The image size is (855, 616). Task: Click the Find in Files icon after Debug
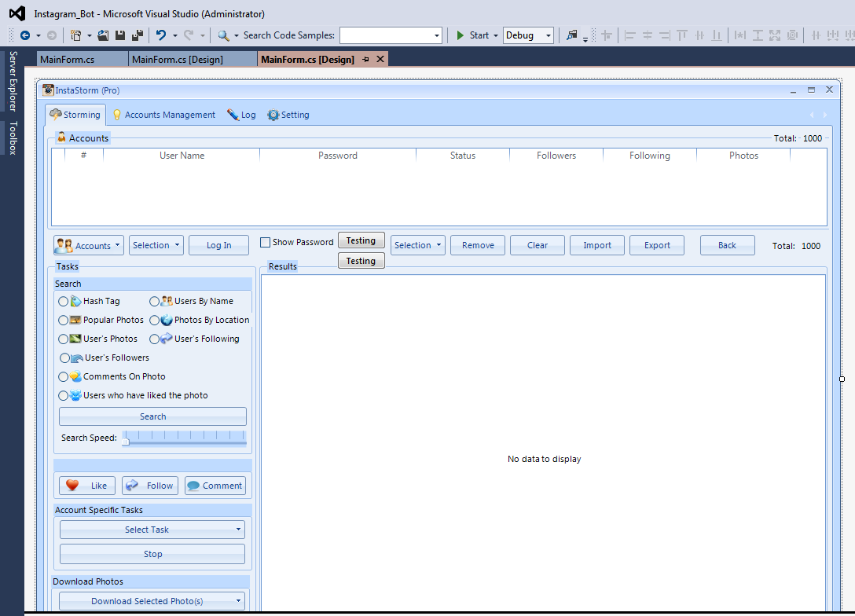pyautogui.click(x=571, y=35)
